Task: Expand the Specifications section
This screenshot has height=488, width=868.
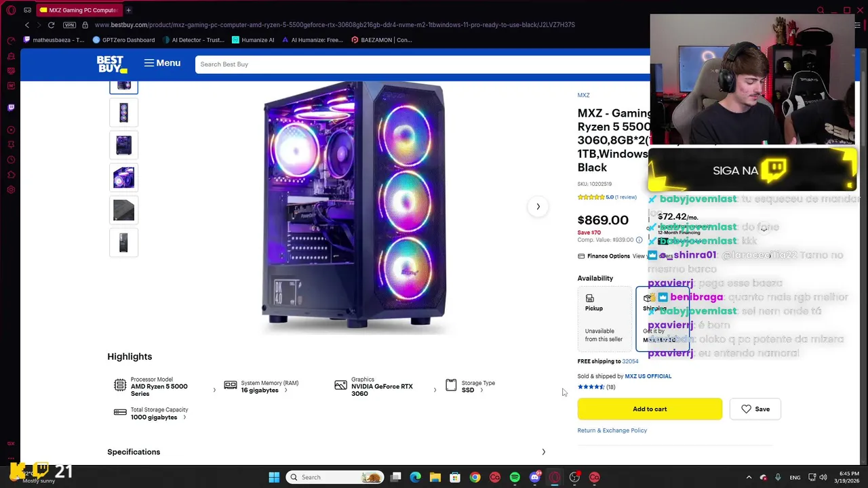Action: (x=326, y=452)
